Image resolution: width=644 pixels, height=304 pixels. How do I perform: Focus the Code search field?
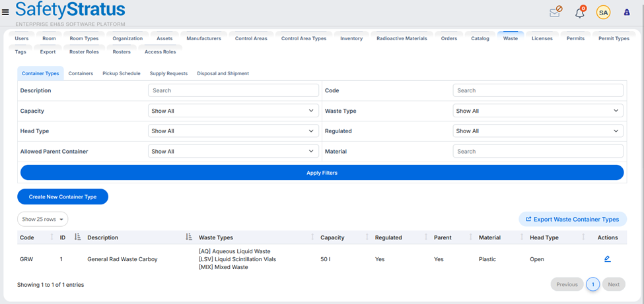tap(538, 90)
